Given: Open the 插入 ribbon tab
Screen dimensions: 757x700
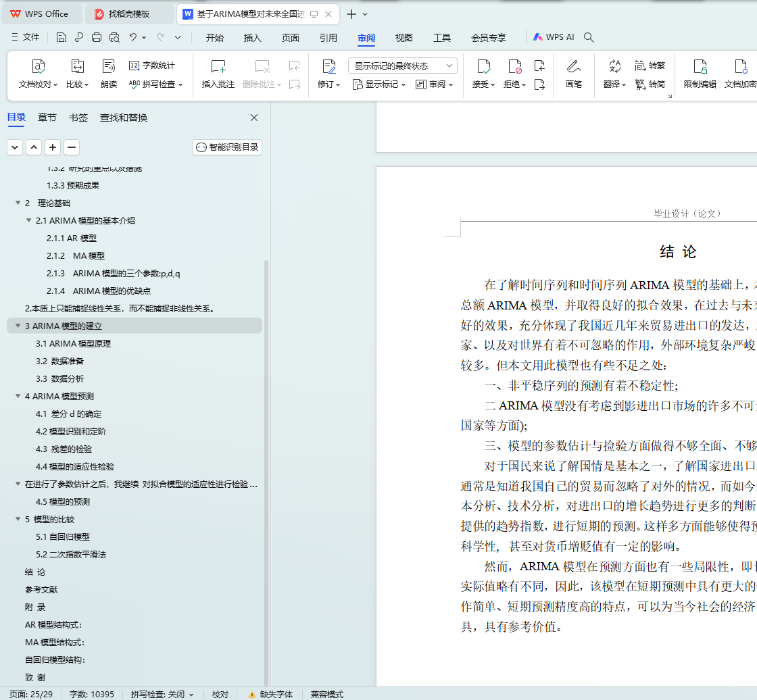Looking at the screenshot, I should [252, 38].
